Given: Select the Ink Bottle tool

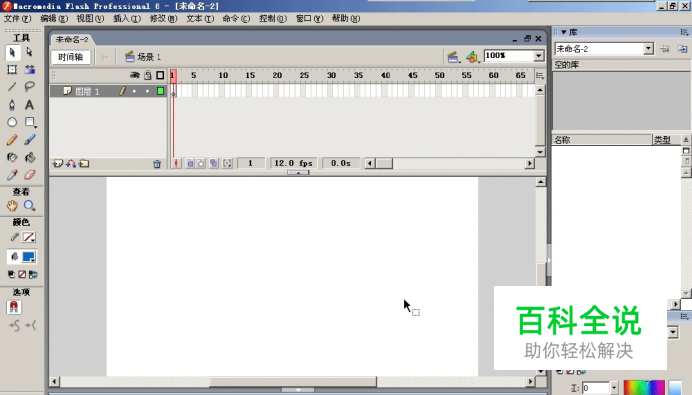Looking at the screenshot, I should click(12, 158).
